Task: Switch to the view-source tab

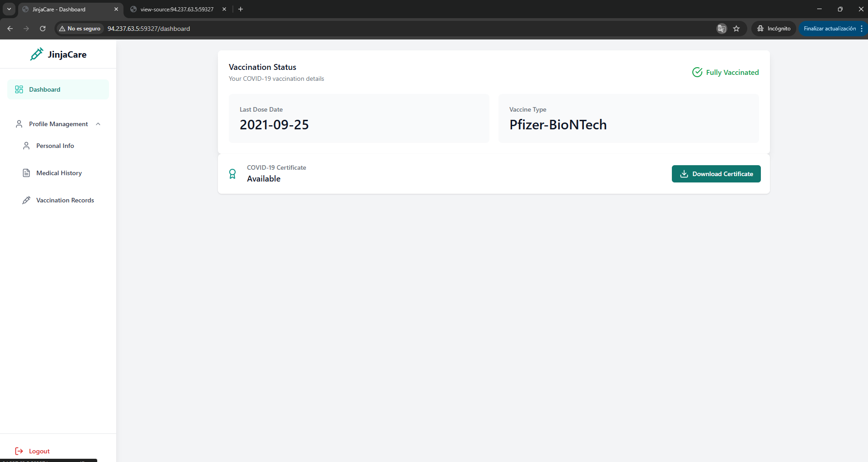Action: [x=177, y=9]
